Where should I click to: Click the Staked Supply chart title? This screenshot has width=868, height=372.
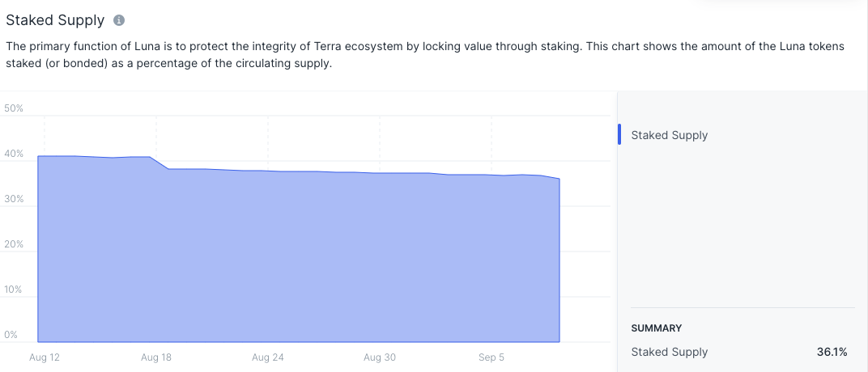(x=55, y=20)
